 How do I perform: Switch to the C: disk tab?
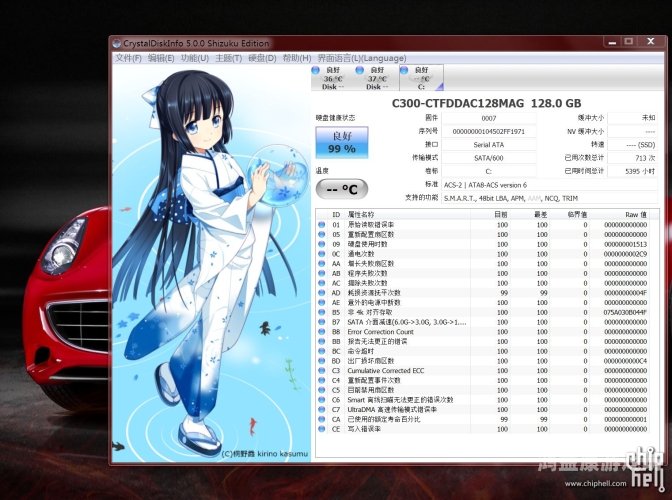pyautogui.click(x=418, y=77)
